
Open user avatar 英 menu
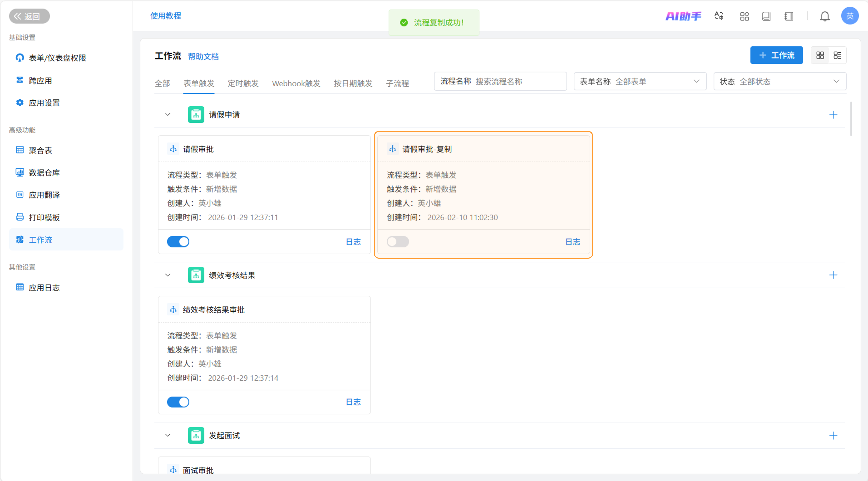coord(849,16)
